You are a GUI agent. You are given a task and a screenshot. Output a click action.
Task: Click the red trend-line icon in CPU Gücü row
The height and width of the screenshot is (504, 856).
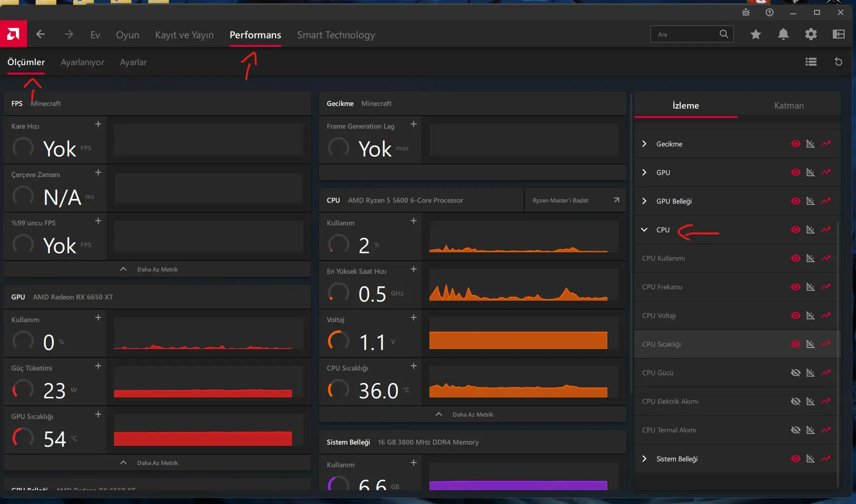[826, 373]
